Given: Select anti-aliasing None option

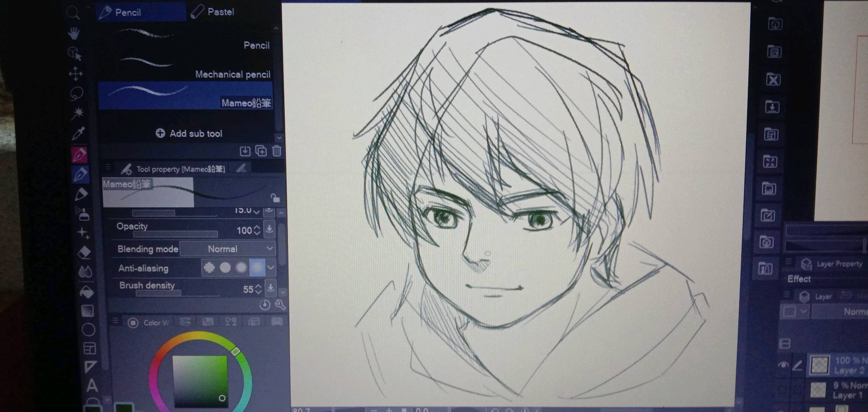Looking at the screenshot, I should click(209, 268).
